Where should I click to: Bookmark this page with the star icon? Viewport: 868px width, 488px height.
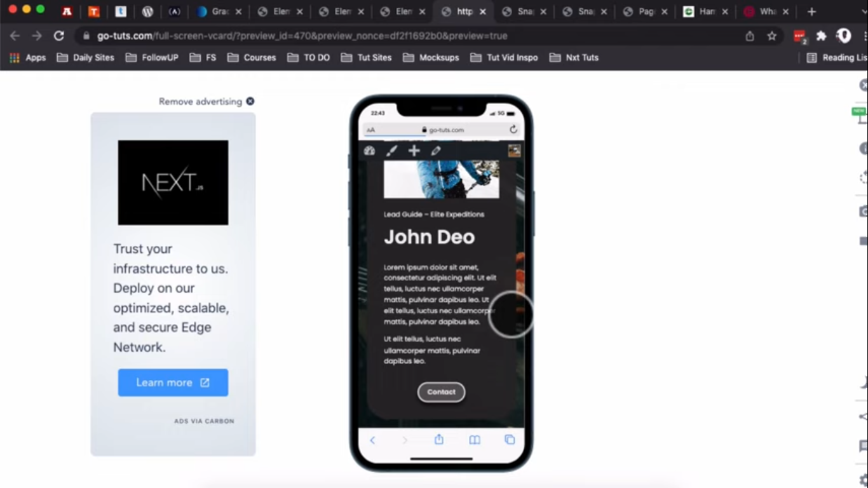pos(771,36)
